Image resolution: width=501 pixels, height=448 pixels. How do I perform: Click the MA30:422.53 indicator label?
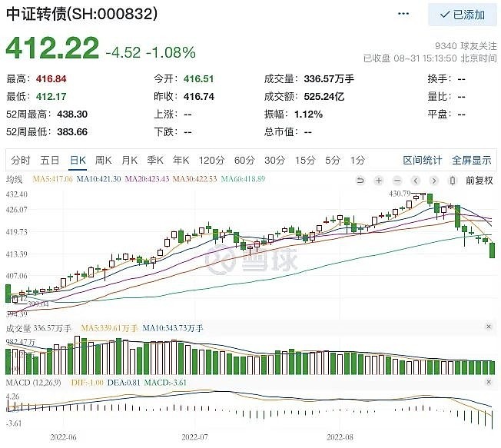click(x=195, y=179)
